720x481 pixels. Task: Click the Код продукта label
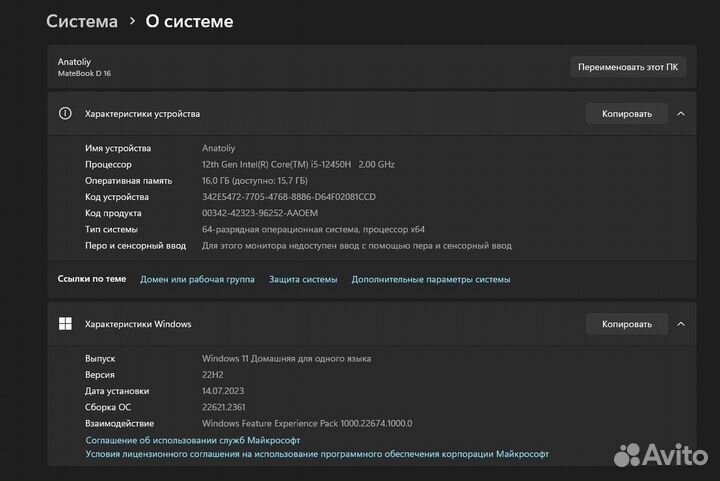point(113,213)
